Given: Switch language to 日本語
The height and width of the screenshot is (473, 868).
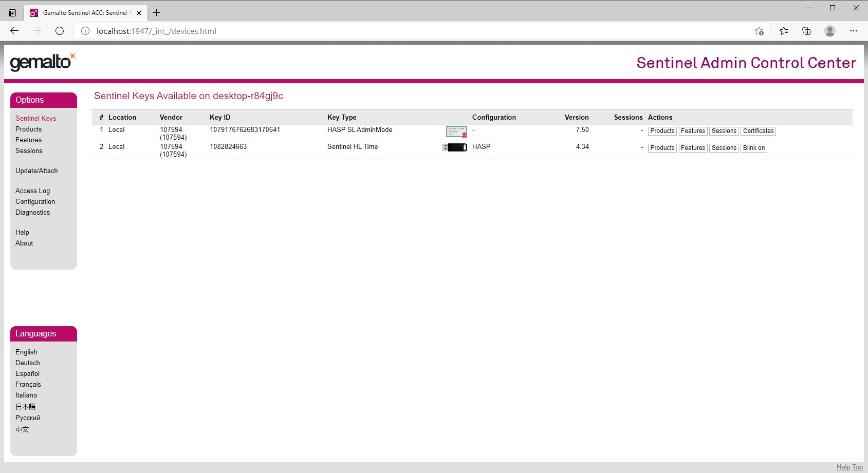Looking at the screenshot, I should pyautogui.click(x=26, y=406).
